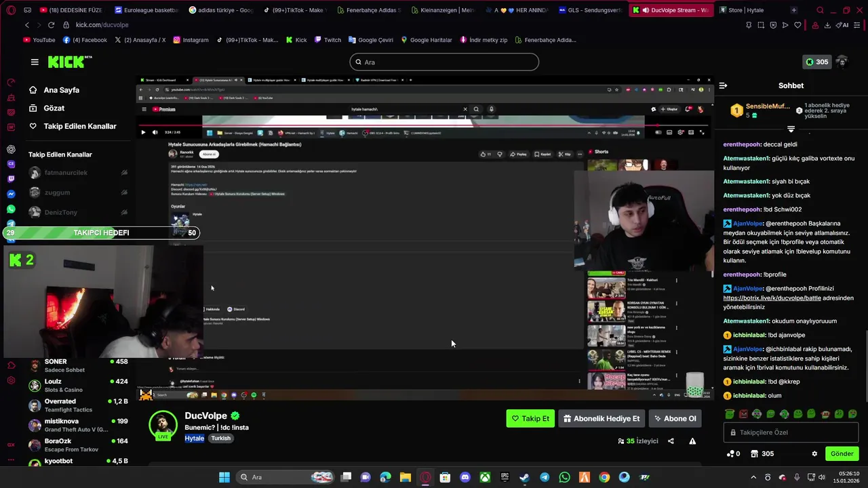
Task: Open mistiknova channel in sidebar
Action: point(78,425)
